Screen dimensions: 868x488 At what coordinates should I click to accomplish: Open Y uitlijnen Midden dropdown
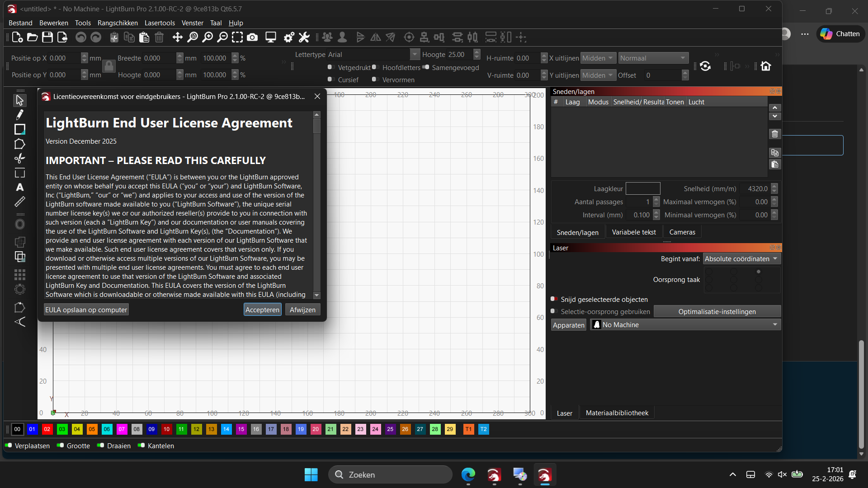coord(598,75)
